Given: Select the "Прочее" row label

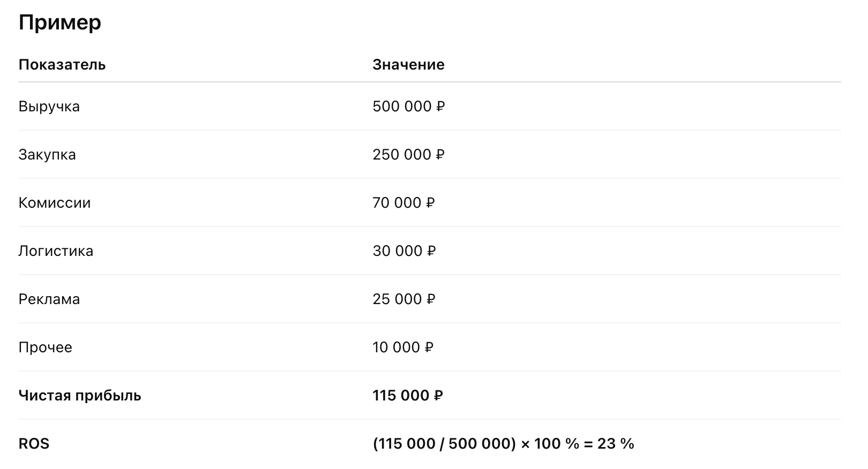Looking at the screenshot, I should [x=45, y=347].
